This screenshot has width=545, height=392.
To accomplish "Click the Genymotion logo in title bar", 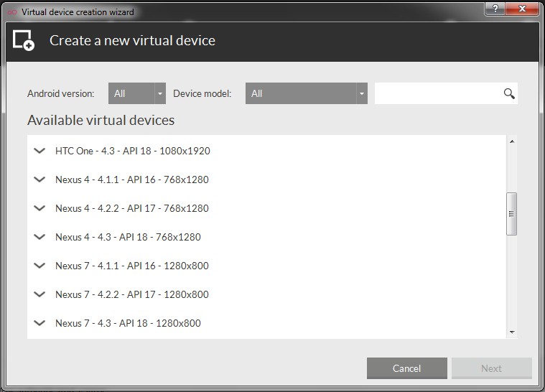I will coord(12,12).
